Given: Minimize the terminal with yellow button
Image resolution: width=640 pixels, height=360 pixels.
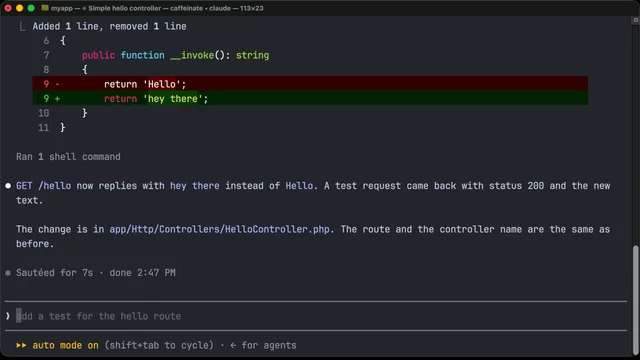Looking at the screenshot, I should 19,8.
